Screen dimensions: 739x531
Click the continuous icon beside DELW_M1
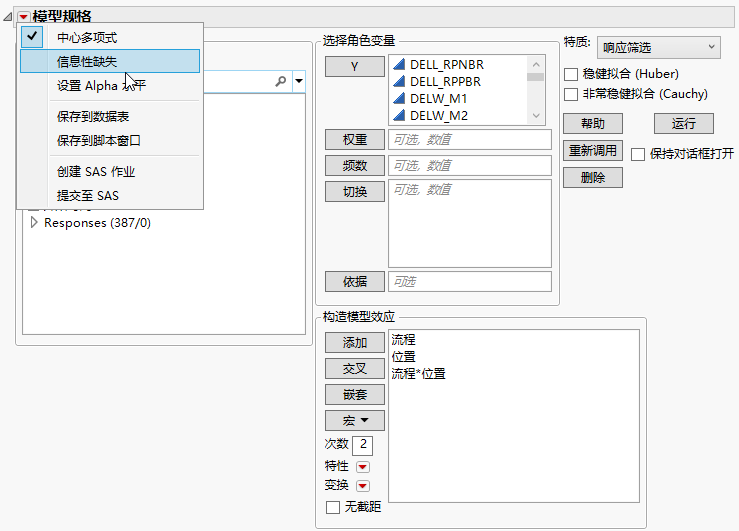pos(399,98)
